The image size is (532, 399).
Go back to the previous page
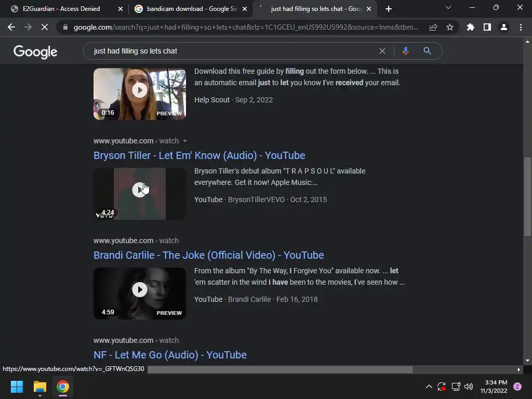click(11, 27)
